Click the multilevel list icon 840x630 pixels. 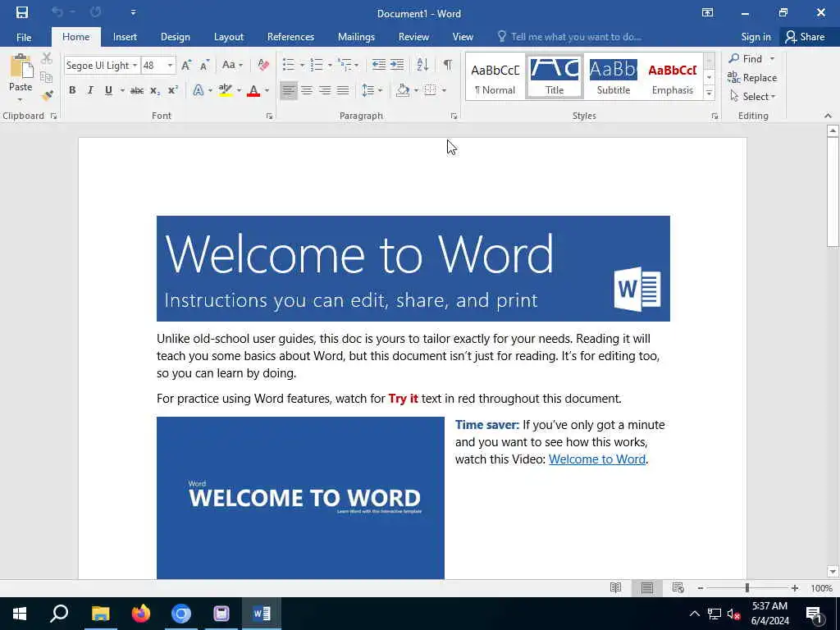click(x=345, y=66)
